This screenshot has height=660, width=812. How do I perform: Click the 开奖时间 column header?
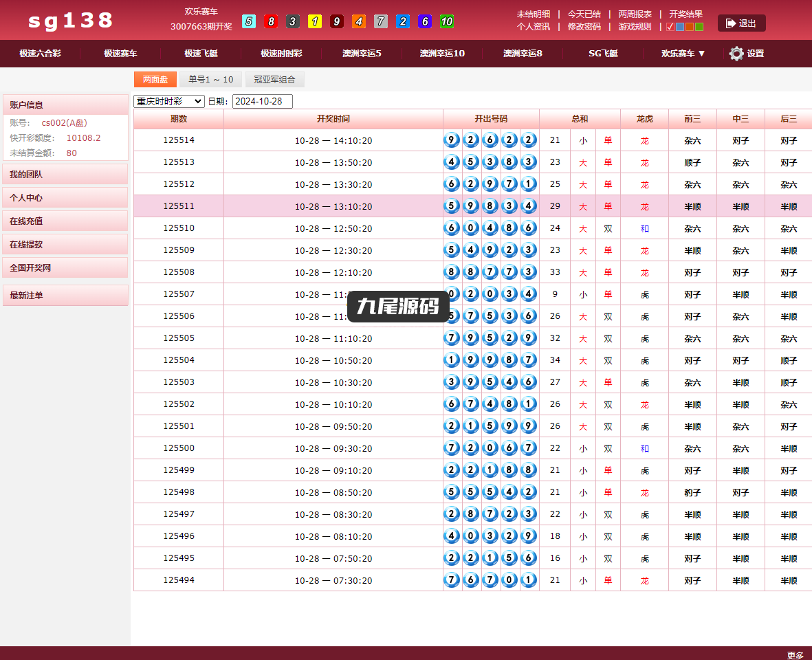pyautogui.click(x=333, y=119)
